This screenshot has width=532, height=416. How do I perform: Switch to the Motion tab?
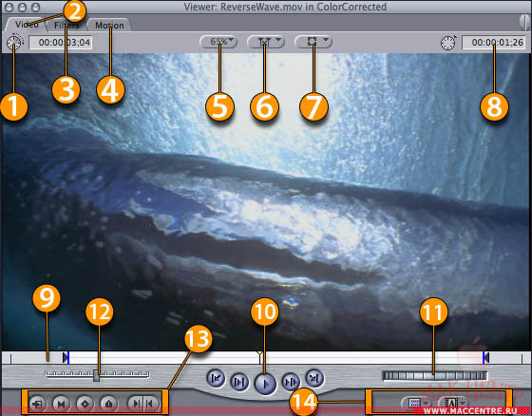click(109, 25)
